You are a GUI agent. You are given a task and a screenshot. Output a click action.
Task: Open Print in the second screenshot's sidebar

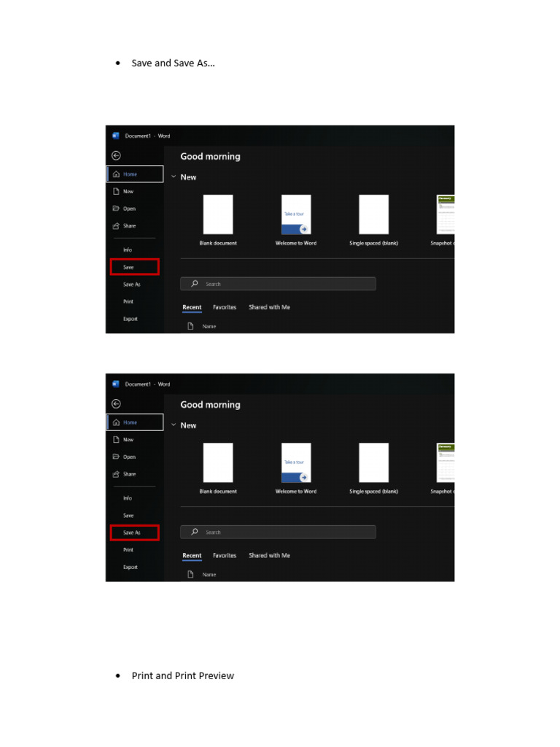click(128, 550)
